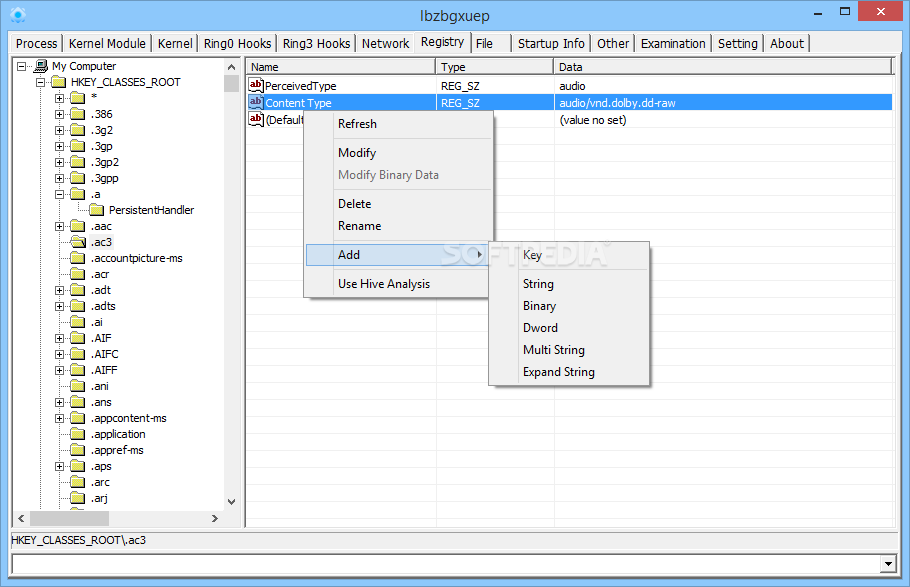This screenshot has width=910, height=587.
Task: Open the Ring3 Hooks tab
Action: (x=316, y=44)
